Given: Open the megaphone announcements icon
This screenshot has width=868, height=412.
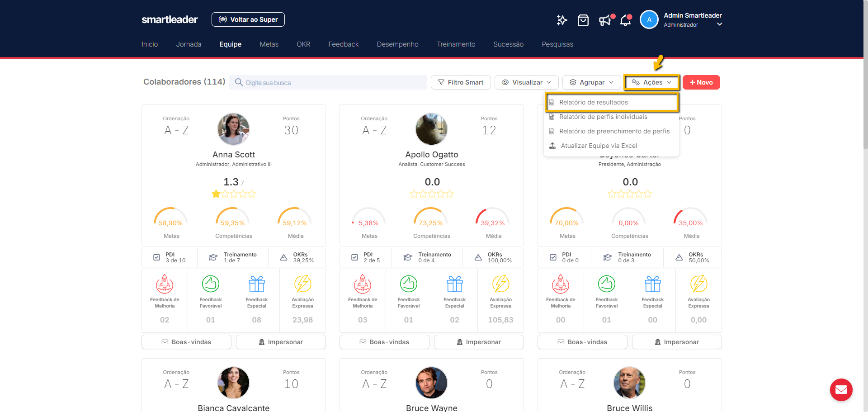Looking at the screenshot, I should [606, 20].
